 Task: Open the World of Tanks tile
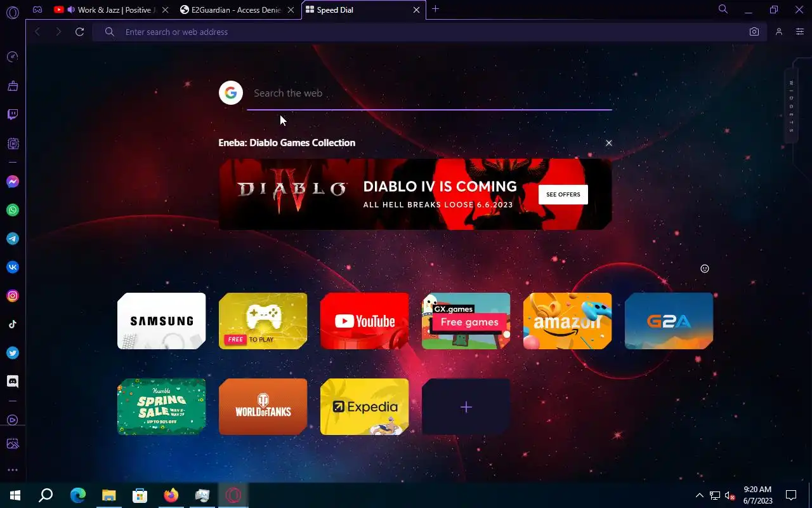pyautogui.click(x=263, y=407)
